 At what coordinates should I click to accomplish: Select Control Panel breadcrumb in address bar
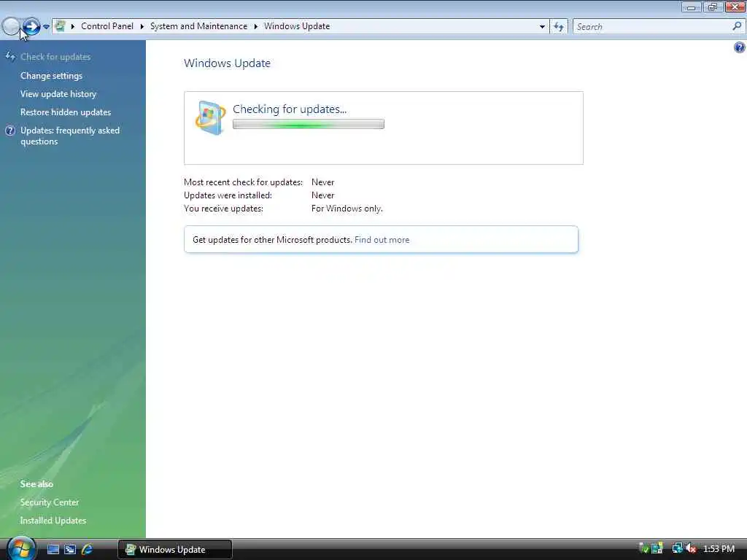tap(107, 26)
